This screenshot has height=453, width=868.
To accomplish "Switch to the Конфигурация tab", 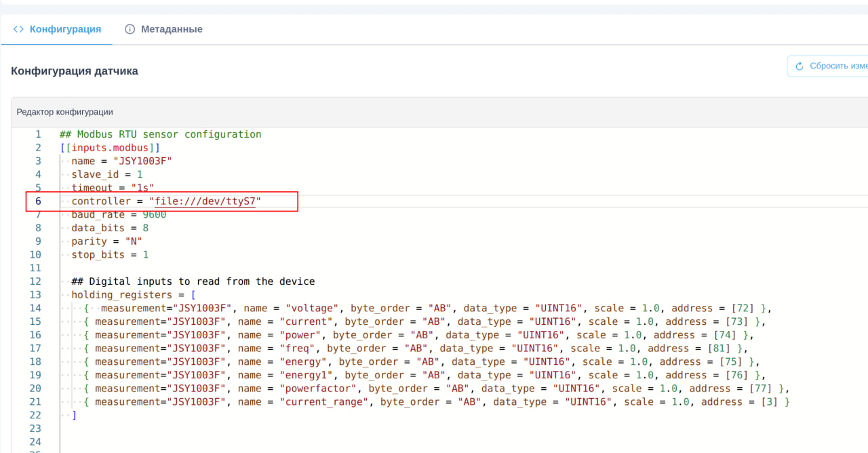I will tap(57, 29).
